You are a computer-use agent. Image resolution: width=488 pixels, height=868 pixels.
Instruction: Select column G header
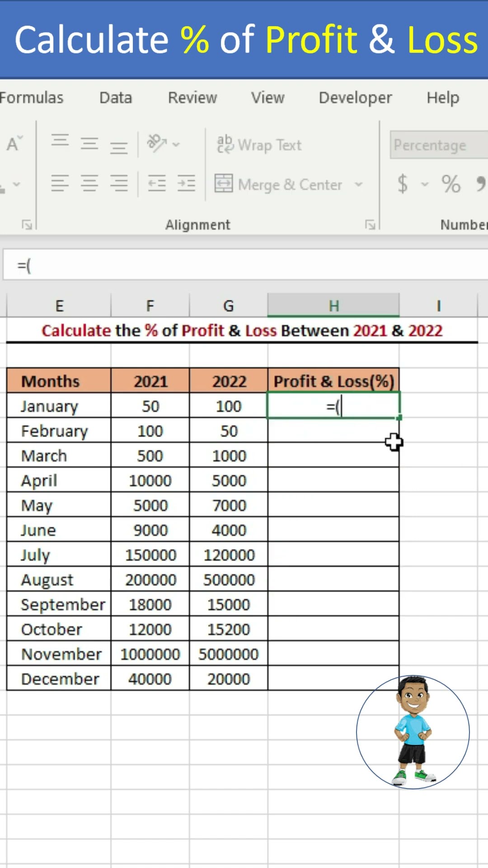click(x=229, y=306)
